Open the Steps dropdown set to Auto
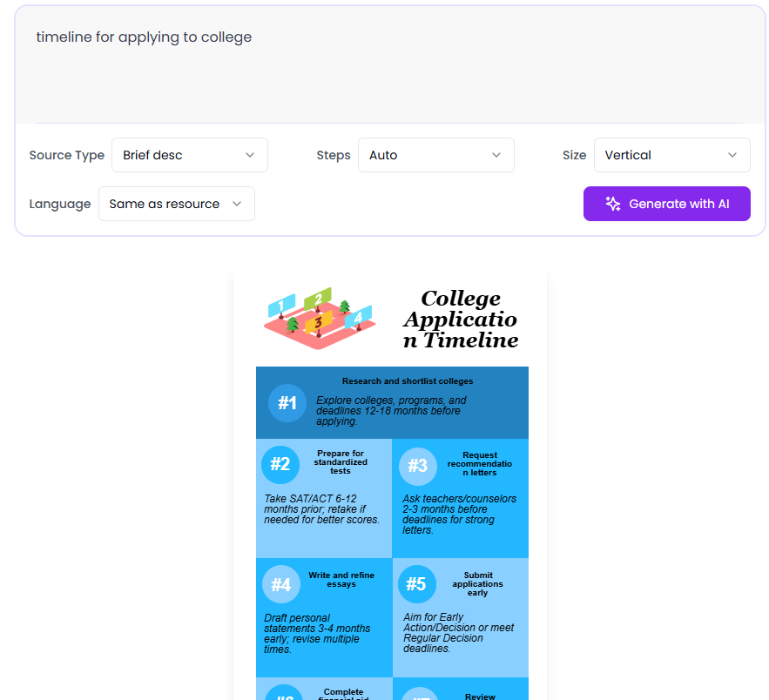Image resolution: width=769 pixels, height=700 pixels. point(436,155)
